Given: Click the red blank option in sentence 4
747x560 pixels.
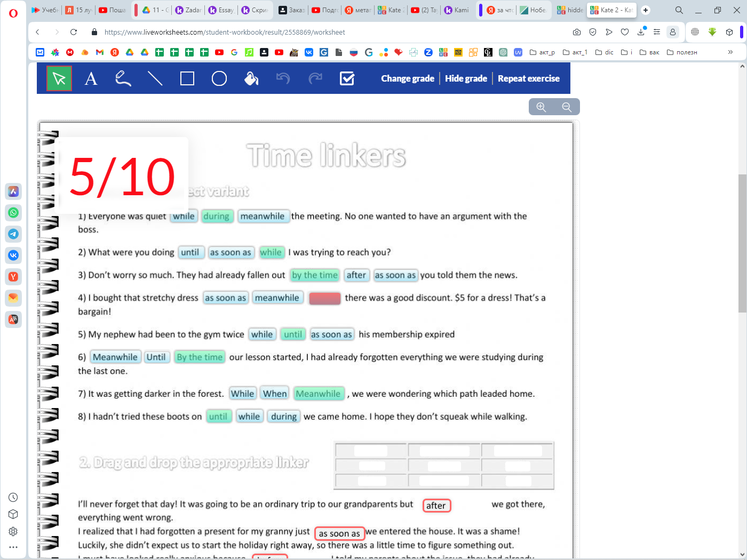Looking at the screenshot, I should [324, 298].
